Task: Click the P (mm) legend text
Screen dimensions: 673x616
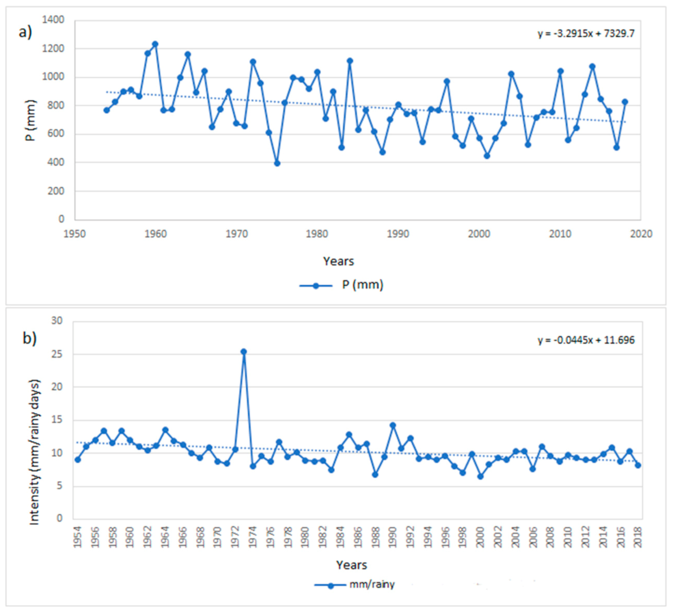Action: click(x=362, y=285)
